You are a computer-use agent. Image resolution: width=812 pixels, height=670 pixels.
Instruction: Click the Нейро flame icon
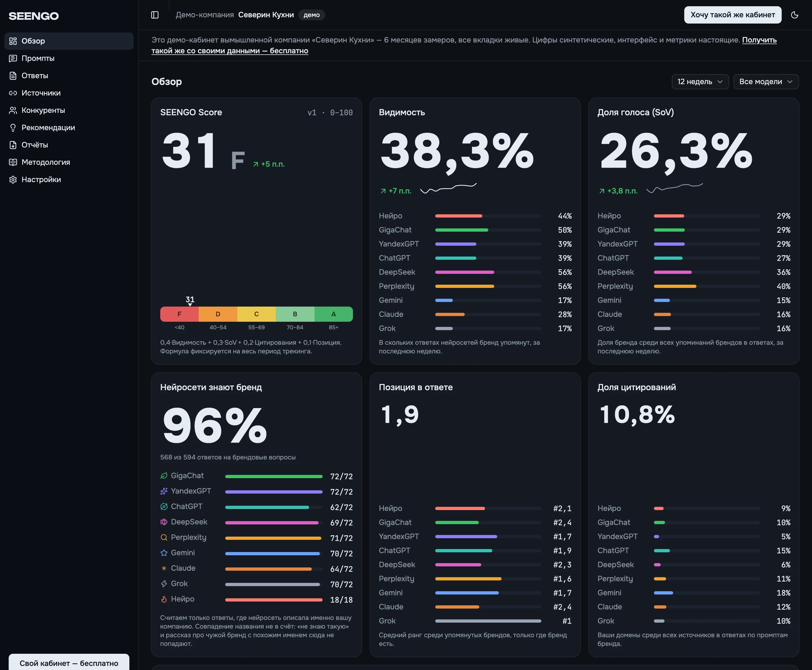coord(164,599)
